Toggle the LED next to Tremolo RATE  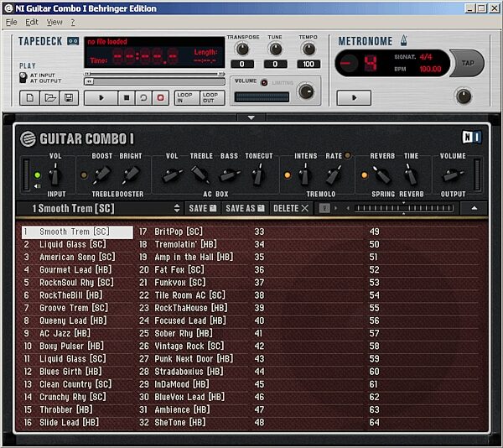pos(347,156)
